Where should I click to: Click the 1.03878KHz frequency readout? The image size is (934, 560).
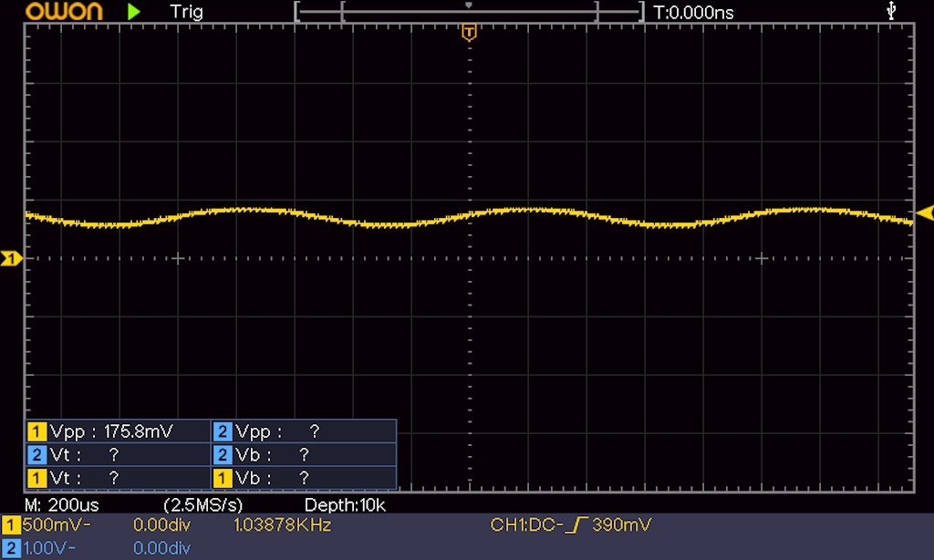[282, 525]
